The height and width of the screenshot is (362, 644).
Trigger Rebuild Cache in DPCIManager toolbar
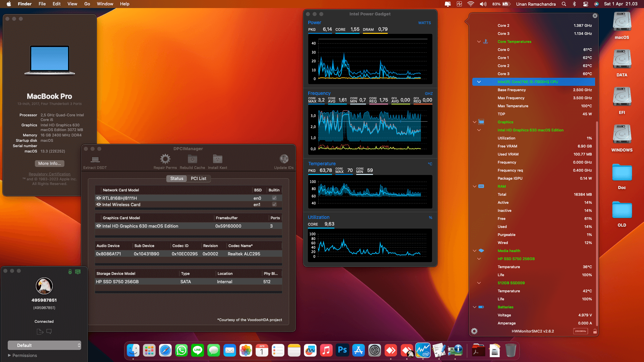(192, 162)
